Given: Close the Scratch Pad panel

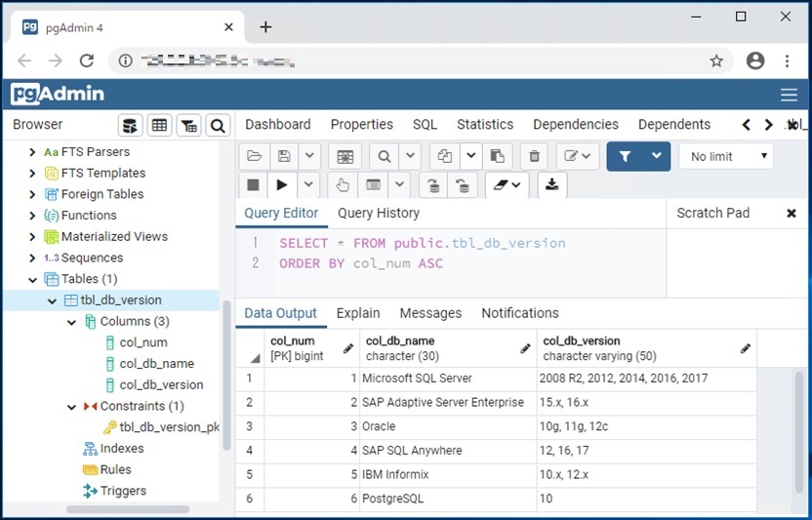Looking at the screenshot, I should (792, 213).
